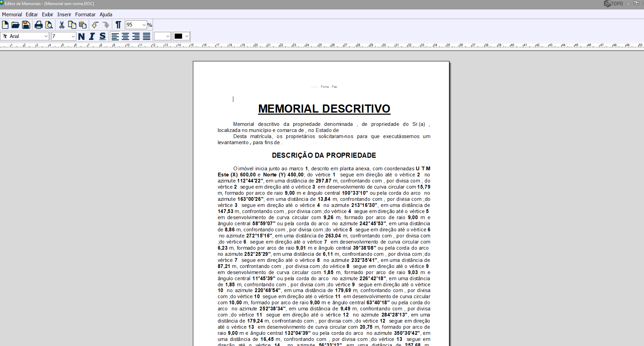Create a new memorial document
The height and width of the screenshot is (346, 644).
[x=5, y=25]
